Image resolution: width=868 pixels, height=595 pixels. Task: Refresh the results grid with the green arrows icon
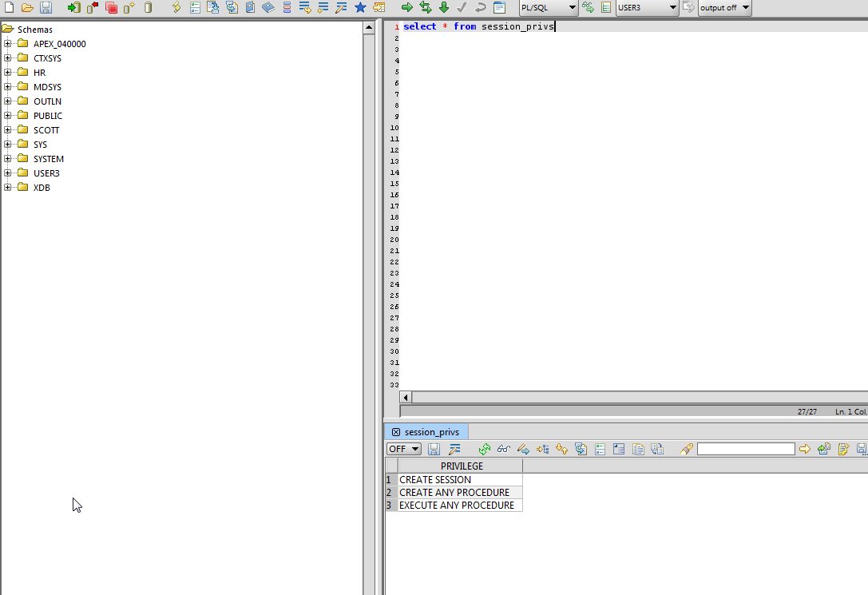coord(484,448)
